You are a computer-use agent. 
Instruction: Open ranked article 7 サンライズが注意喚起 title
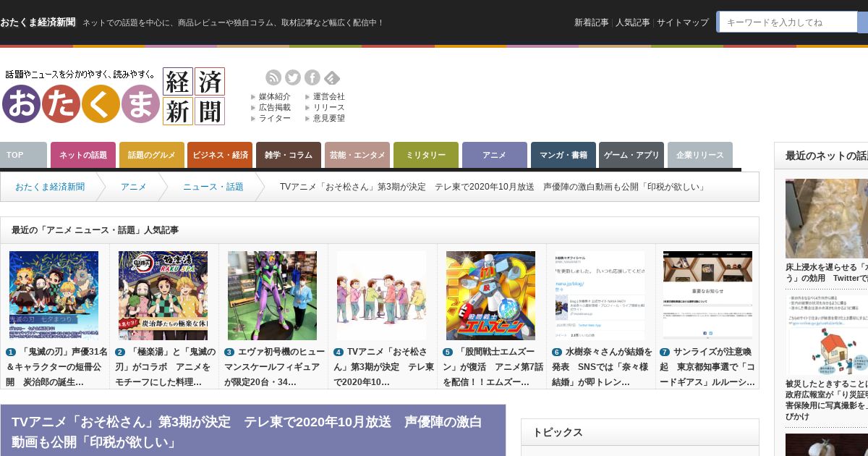tap(707, 366)
